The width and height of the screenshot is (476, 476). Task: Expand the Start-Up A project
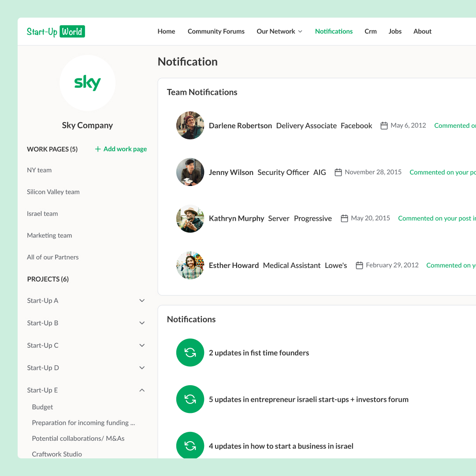click(x=142, y=301)
